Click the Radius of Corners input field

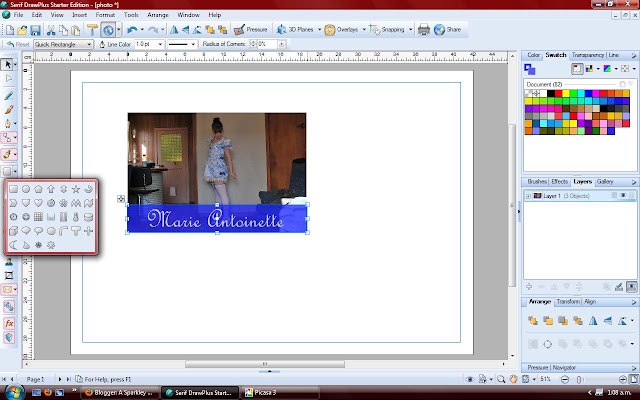coord(267,44)
